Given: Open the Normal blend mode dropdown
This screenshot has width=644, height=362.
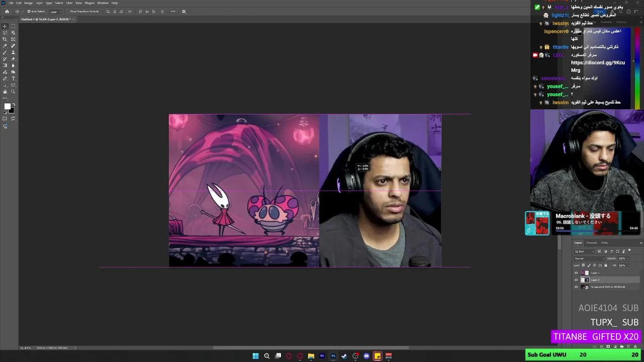Looking at the screenshot, I should point(589,258).
